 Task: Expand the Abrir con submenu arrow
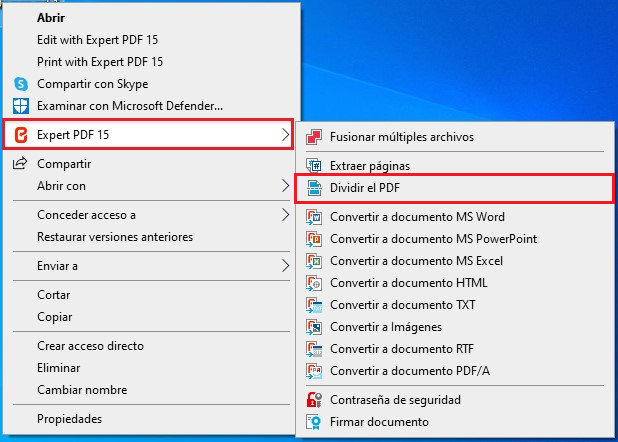point(285,186)
